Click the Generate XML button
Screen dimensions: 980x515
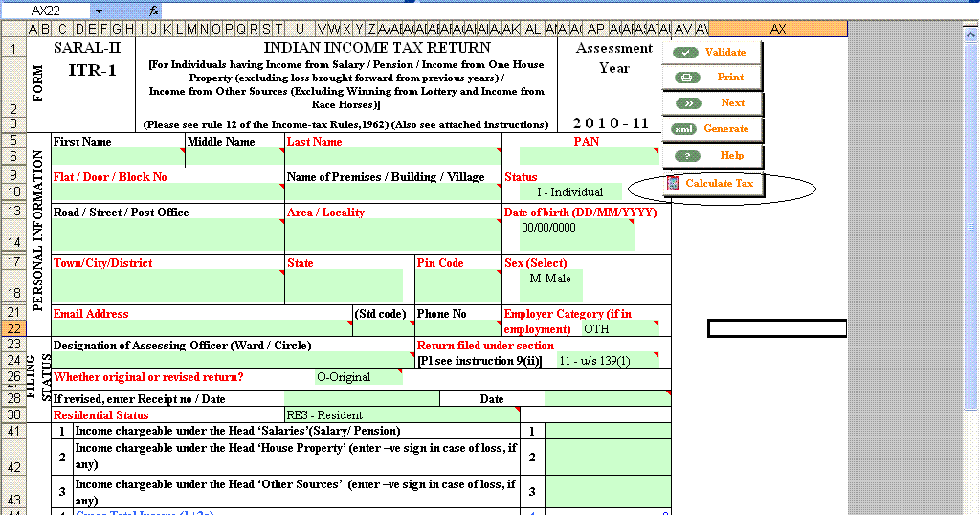(x=712, y=128)
